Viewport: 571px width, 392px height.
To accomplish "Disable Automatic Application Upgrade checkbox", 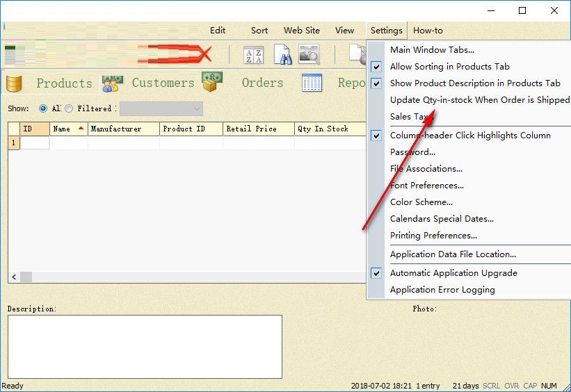I will pos(376,273).
